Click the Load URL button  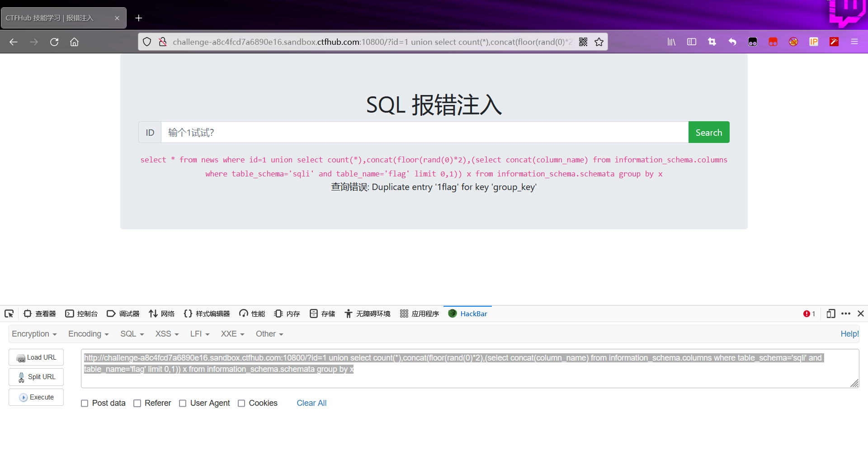coord(36,357)
